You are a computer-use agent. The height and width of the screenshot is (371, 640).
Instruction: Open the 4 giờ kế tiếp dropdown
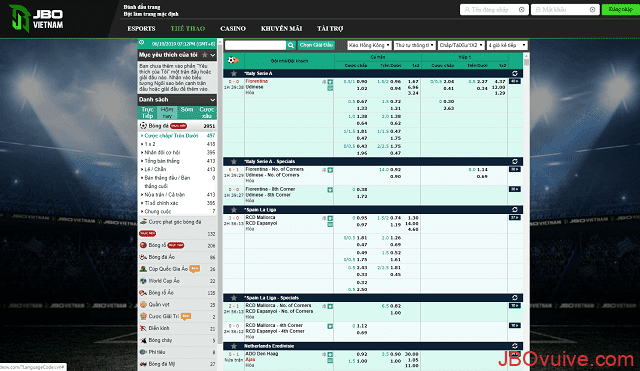tap(507, 45)
